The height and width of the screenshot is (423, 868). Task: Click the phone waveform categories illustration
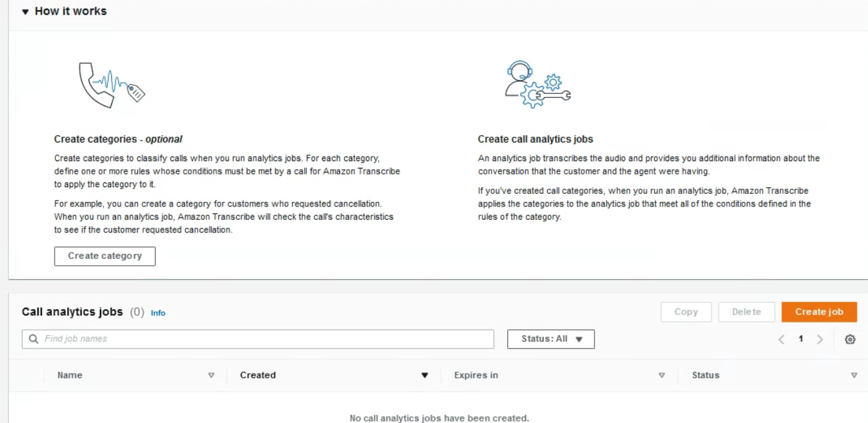click(112, 85)
